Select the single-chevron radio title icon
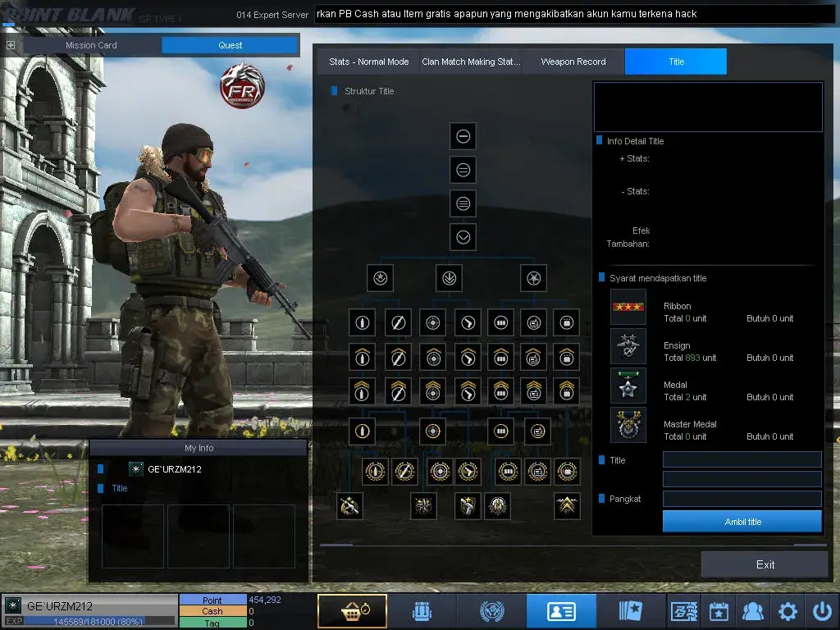840x630 pixels. (x=533, y=358)
